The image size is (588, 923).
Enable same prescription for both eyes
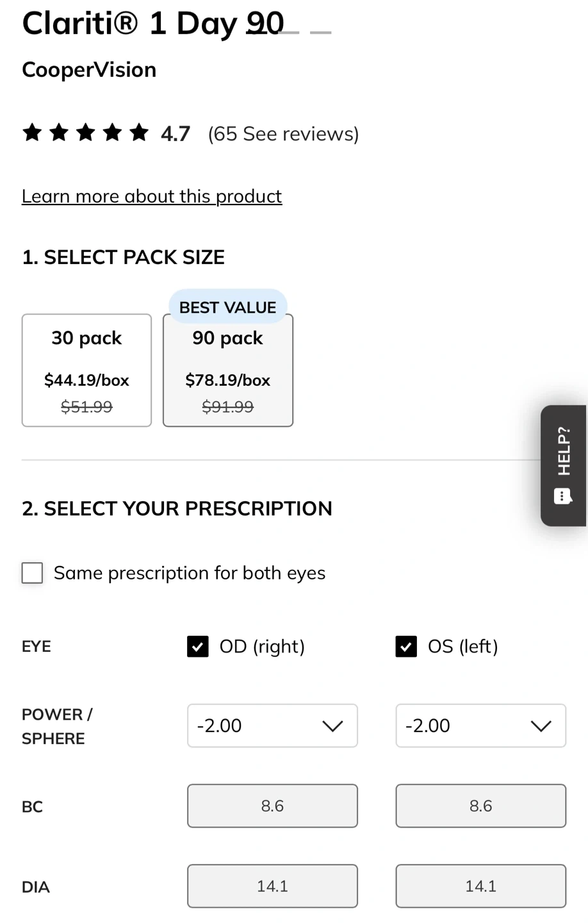pyautogui.click(x=33, y=573)
